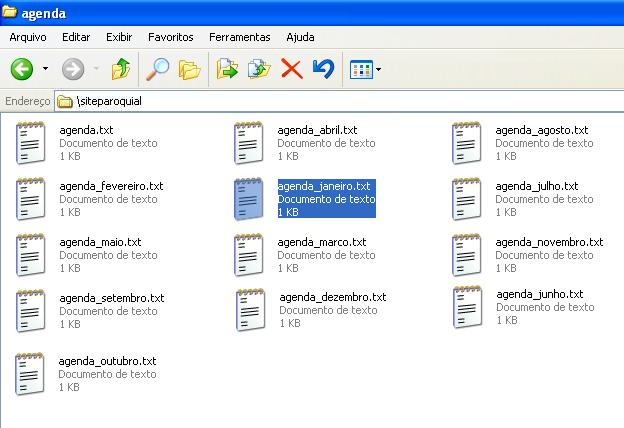Click the file name agenda_julho.txt
624x428 pixels.
[537, 186]
